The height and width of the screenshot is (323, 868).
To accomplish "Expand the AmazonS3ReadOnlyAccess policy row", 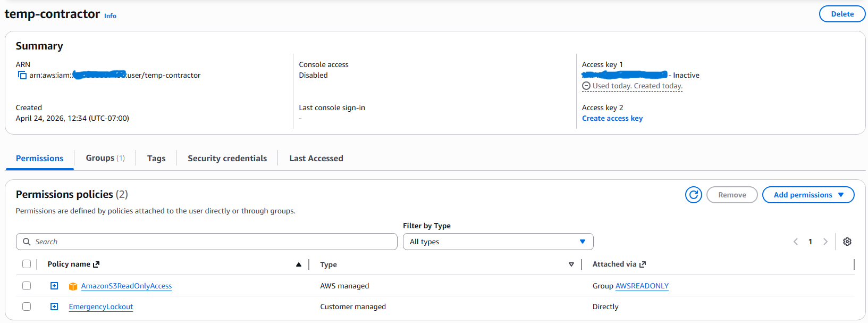I will point(54,286).
